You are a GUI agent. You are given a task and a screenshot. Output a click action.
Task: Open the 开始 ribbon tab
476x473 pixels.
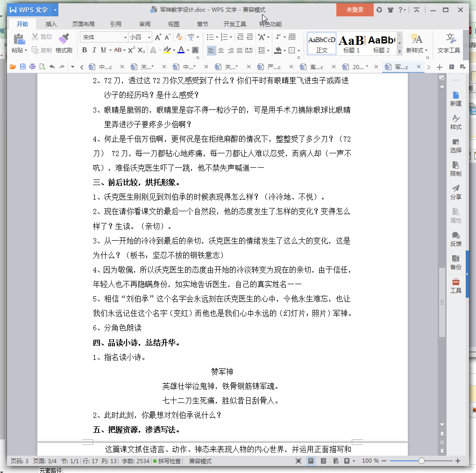pos(22,24)
